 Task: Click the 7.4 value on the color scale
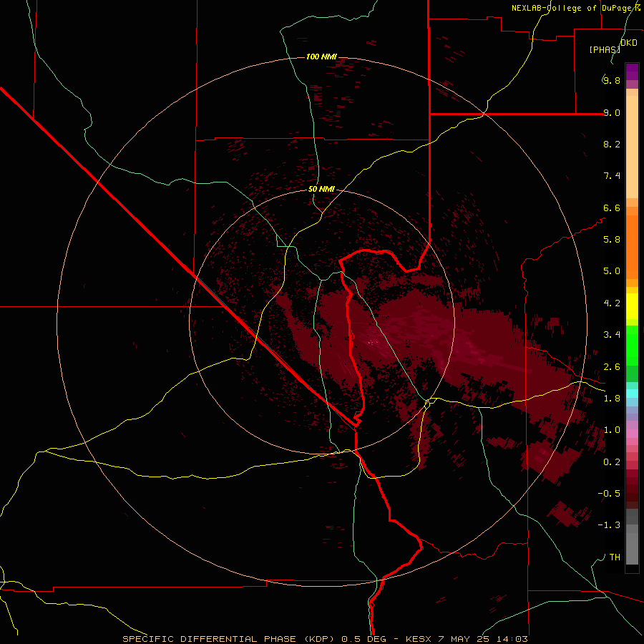click(x=612, y=176)
